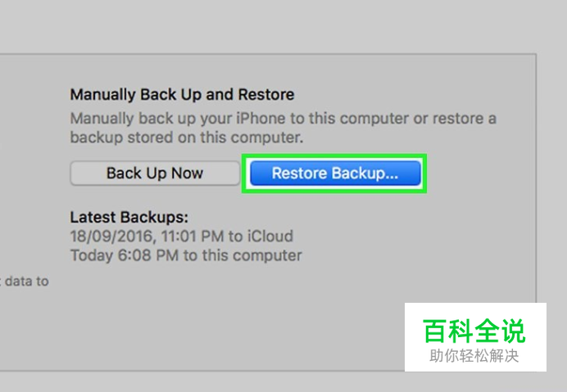The image size is (567, 392).
Task: Click the word iCloud in the backups list
Action: point(270,237)
